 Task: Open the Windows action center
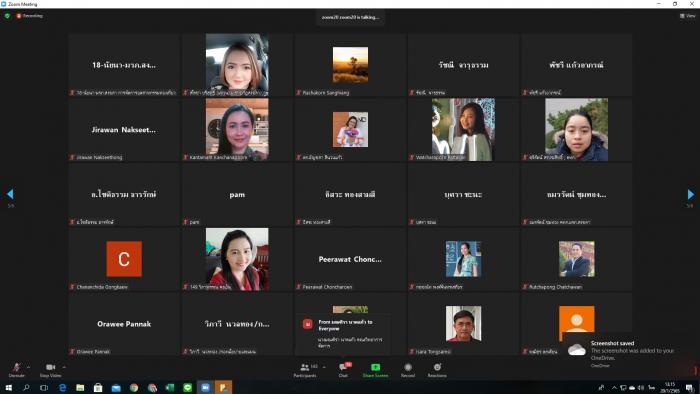690,388
